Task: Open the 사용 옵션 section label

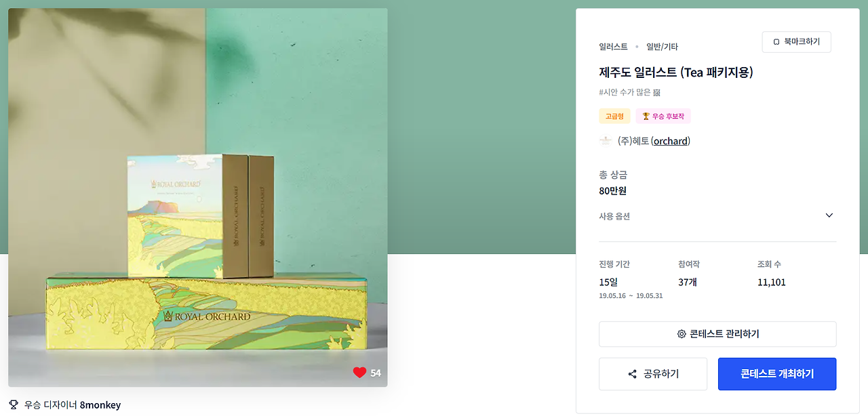Action: click(x=614, y=216)
